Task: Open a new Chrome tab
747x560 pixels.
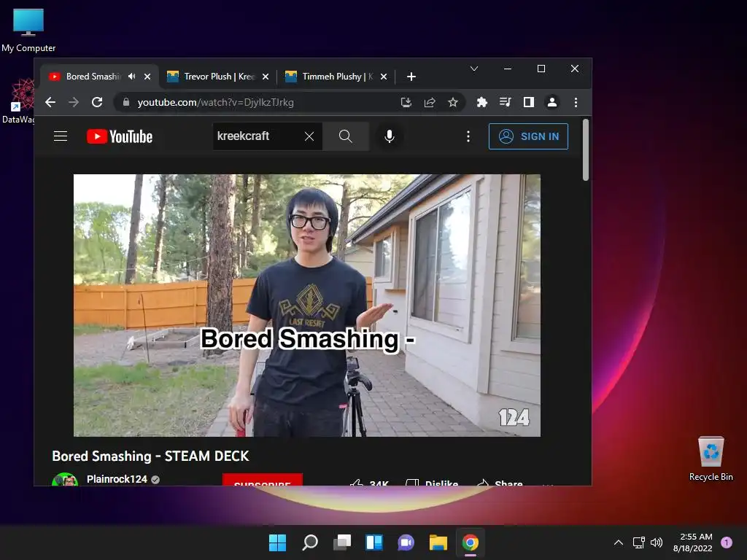Action: tap(411, 76)
